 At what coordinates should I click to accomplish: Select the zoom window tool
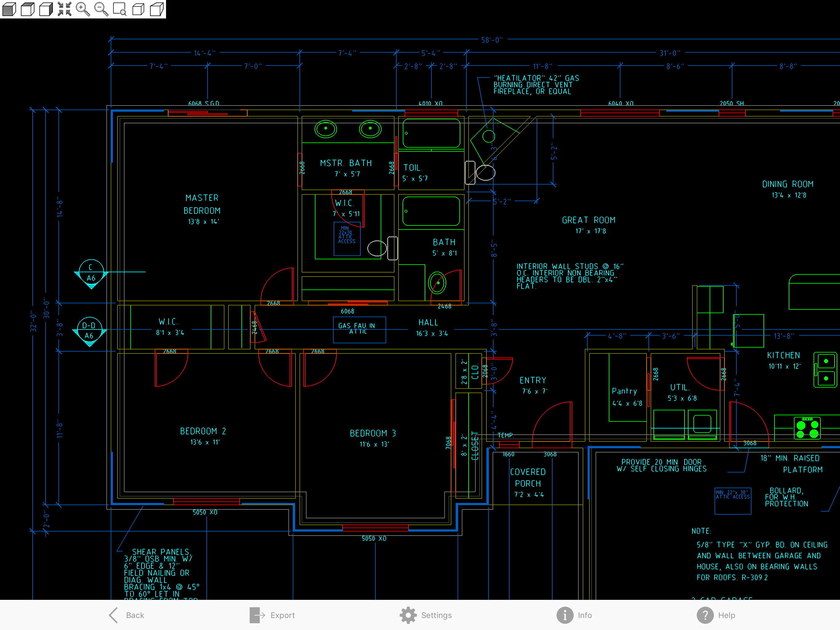(120, 9)
